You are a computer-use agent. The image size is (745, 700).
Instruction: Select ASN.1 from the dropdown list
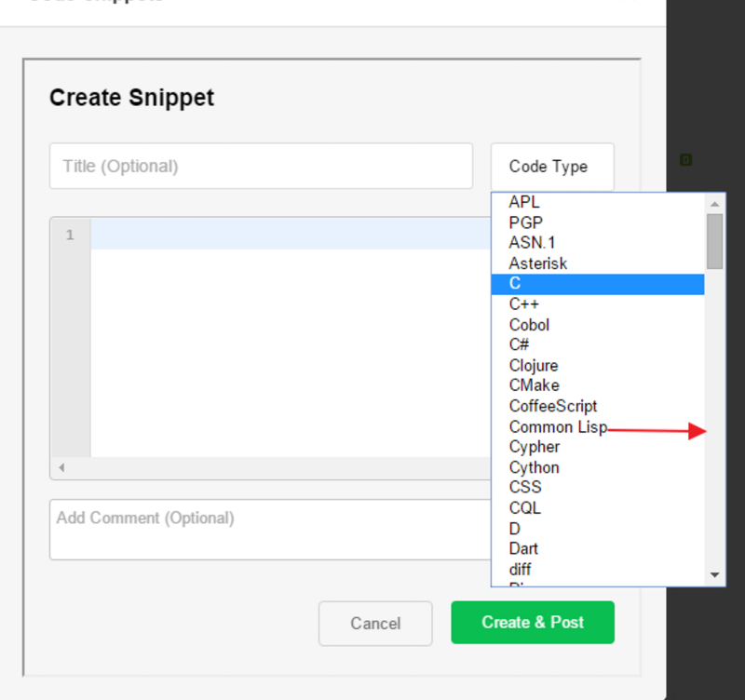point(532,243)
